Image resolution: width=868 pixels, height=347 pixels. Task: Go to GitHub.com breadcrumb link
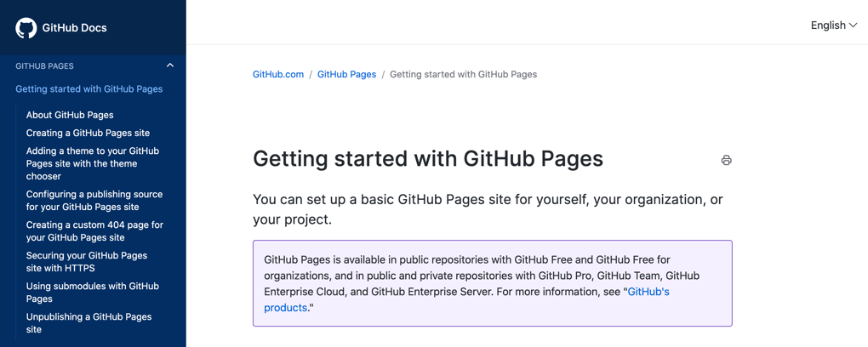(278, 74)
